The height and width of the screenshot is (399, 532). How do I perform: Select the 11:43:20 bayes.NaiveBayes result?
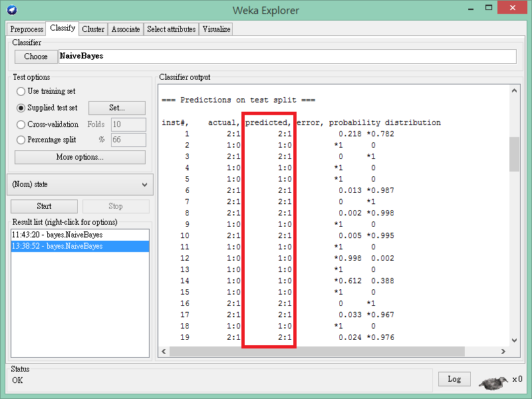tap(80, 235)
